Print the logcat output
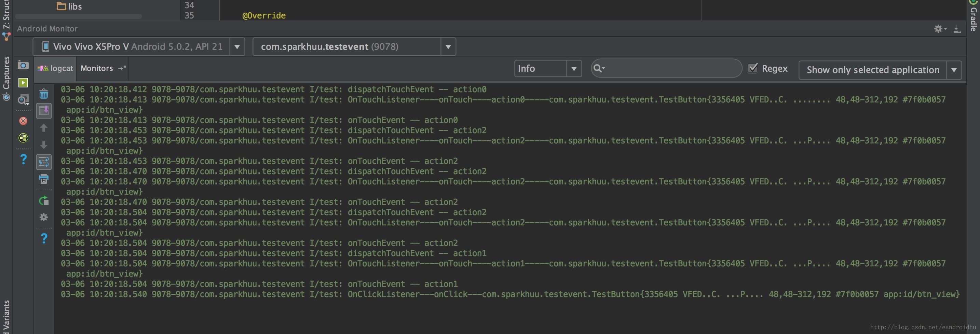The image size is (980, 334). point(44,179)
